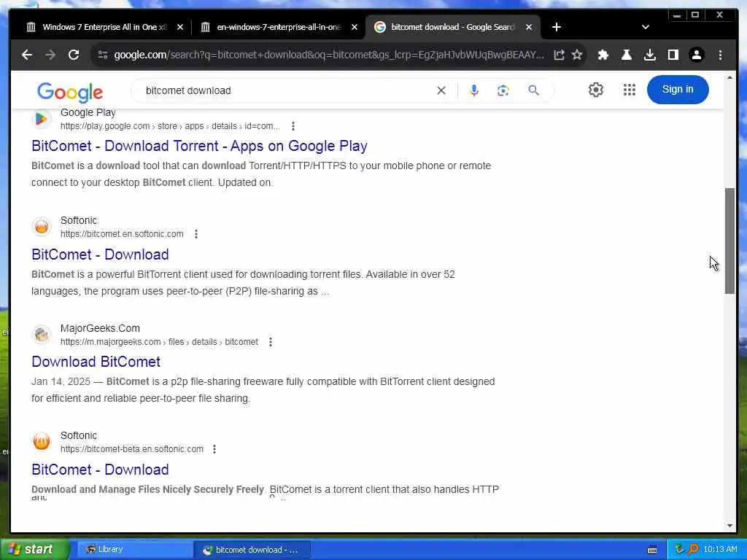Open the bitcomet-beta Softonic BitComet - Download link
Image resolution: width=747 pixels, height=560 pixels.
(100, 470)
